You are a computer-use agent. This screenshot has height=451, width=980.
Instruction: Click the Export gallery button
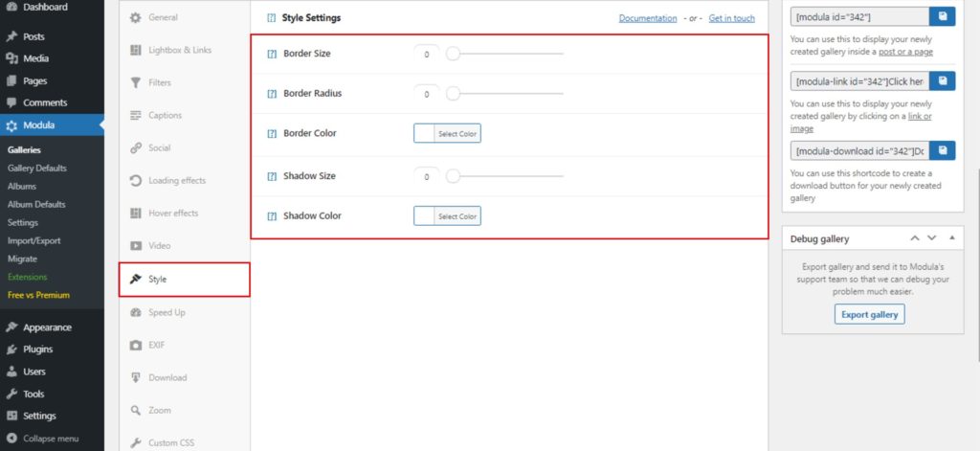click(x=869, y=314)
